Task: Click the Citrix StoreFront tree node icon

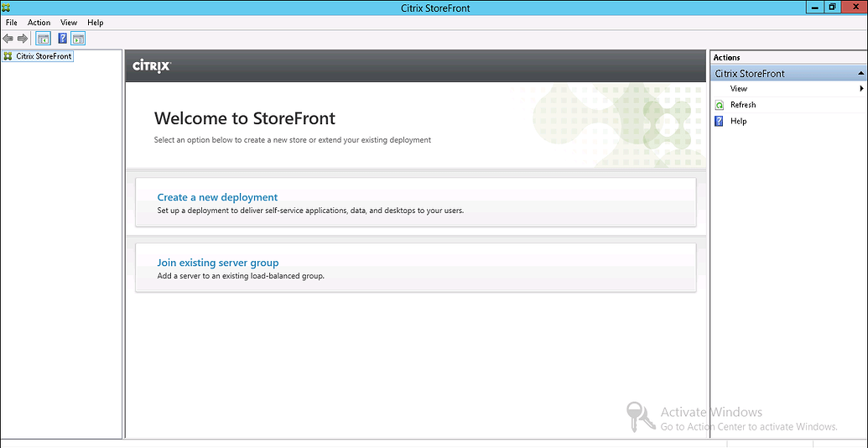Action: click(x=8, y=56)
